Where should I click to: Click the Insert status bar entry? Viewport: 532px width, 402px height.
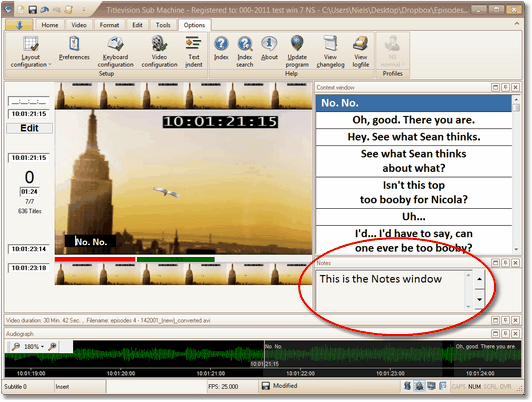(62, 386)
